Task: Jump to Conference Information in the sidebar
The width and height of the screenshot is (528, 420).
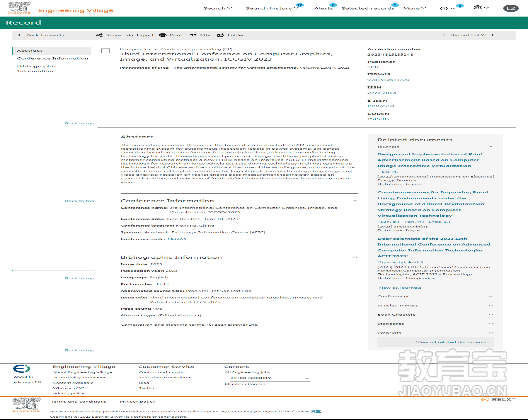Action: pos(53,59)
